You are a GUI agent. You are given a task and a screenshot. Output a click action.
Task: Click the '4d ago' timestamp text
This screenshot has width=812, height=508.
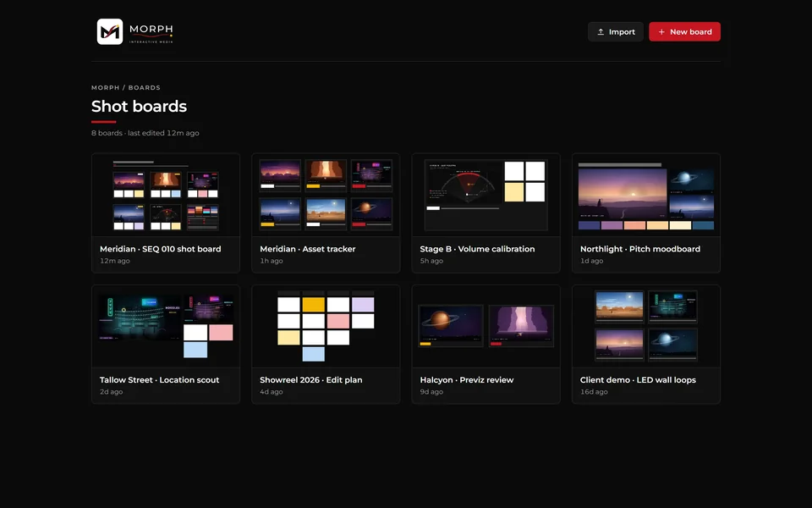[272, 392]
